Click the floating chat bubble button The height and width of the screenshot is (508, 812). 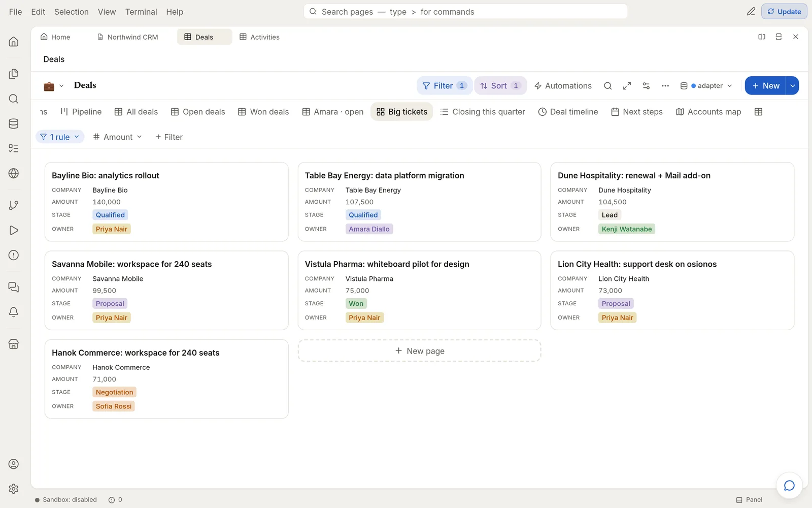point(789,486)
